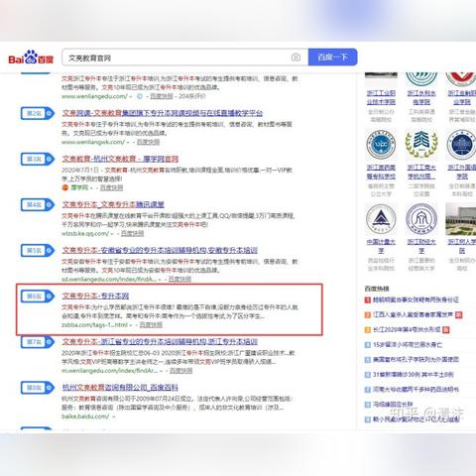476x476 pixels.
Task: Click the 第5名 rank badge
Action: 37,250
